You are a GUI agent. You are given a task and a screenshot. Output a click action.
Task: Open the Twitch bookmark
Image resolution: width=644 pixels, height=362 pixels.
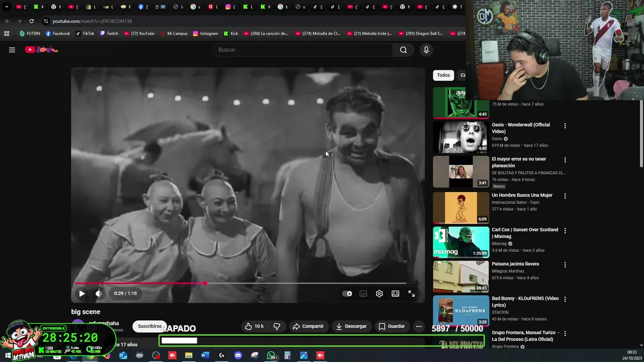[x=109, y=34]
